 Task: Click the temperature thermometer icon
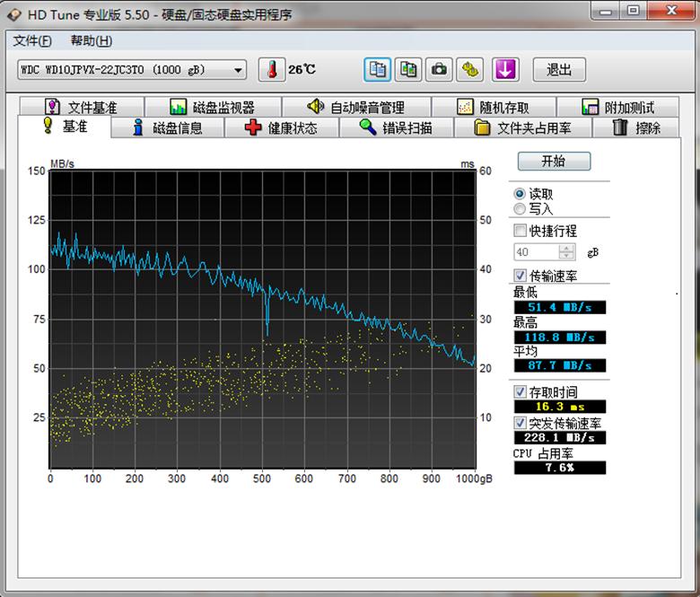click(270, 69)
